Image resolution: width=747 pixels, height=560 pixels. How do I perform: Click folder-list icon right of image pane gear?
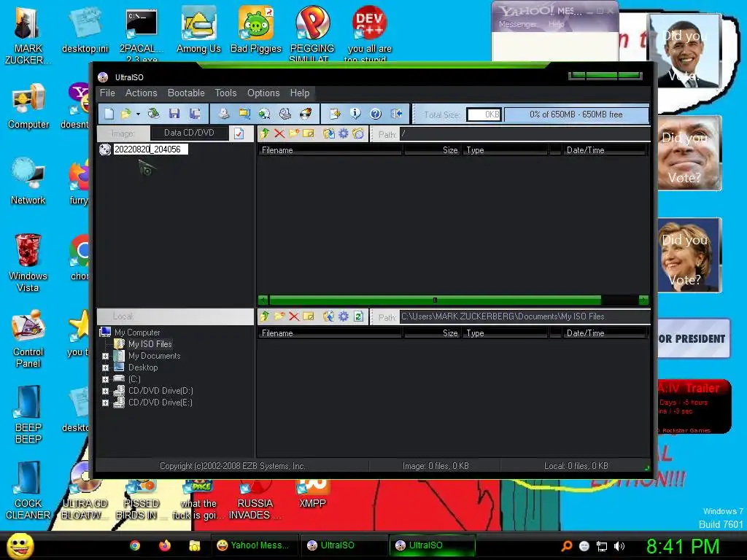coord(358,134)
